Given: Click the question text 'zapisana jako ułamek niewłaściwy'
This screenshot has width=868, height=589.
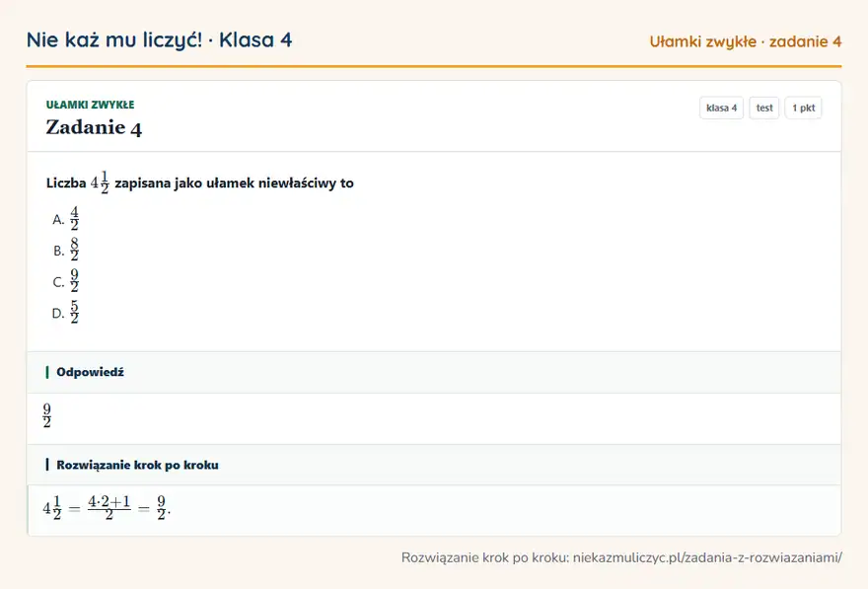Looking at the screenshot, I should pos(226,184).
